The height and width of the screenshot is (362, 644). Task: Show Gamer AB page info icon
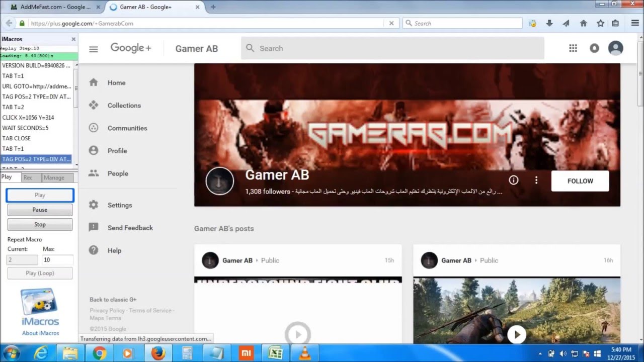click(x=513, y=180)
